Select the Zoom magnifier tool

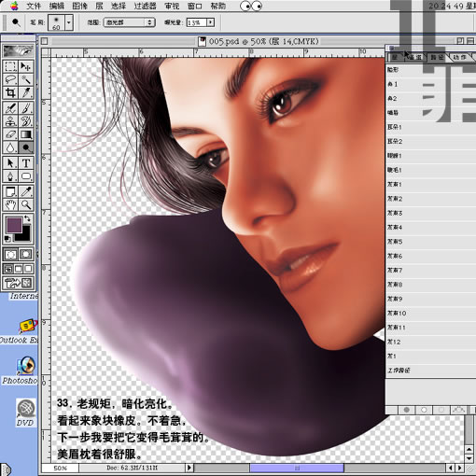coord(26,204)
